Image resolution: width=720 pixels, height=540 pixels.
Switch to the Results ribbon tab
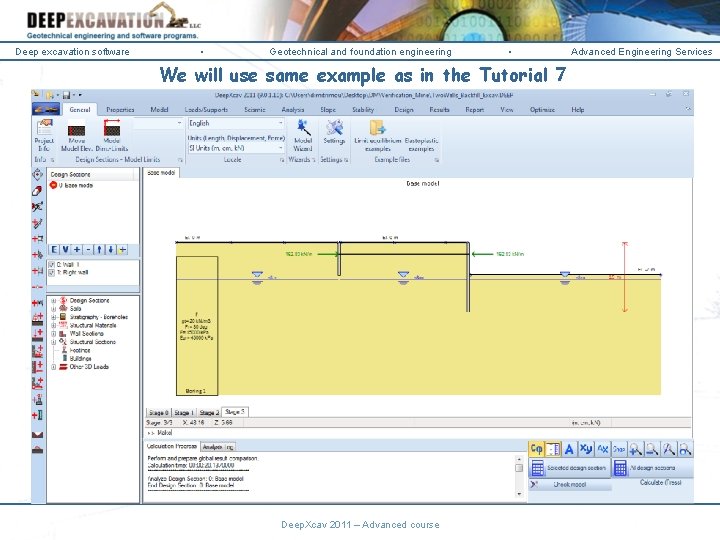pyautogui.click(x=439, y=110)
